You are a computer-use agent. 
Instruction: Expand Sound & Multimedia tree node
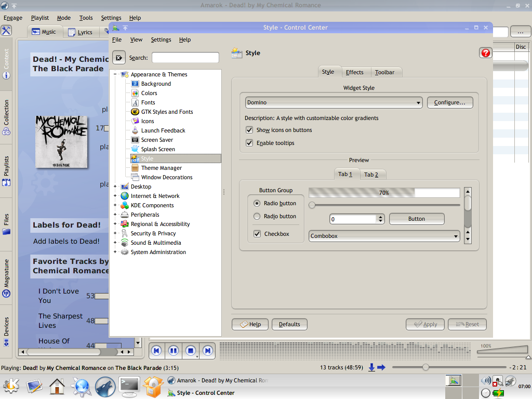[x=115, y=243]
